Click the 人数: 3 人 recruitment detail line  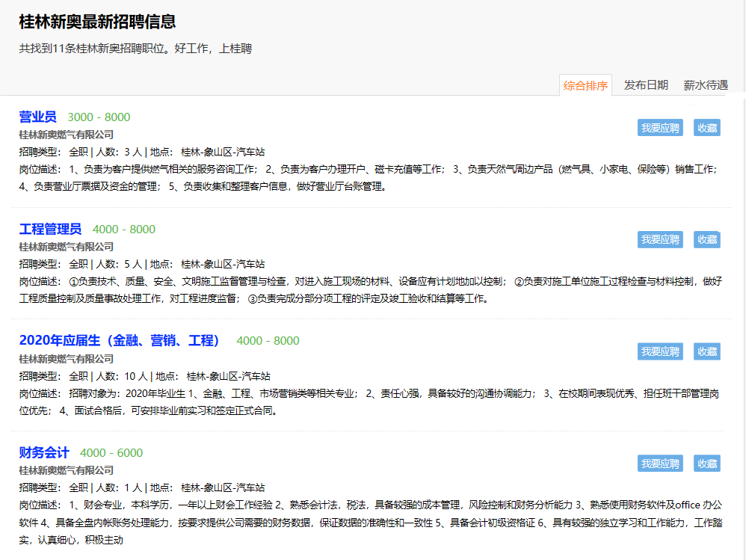point(142,153)
